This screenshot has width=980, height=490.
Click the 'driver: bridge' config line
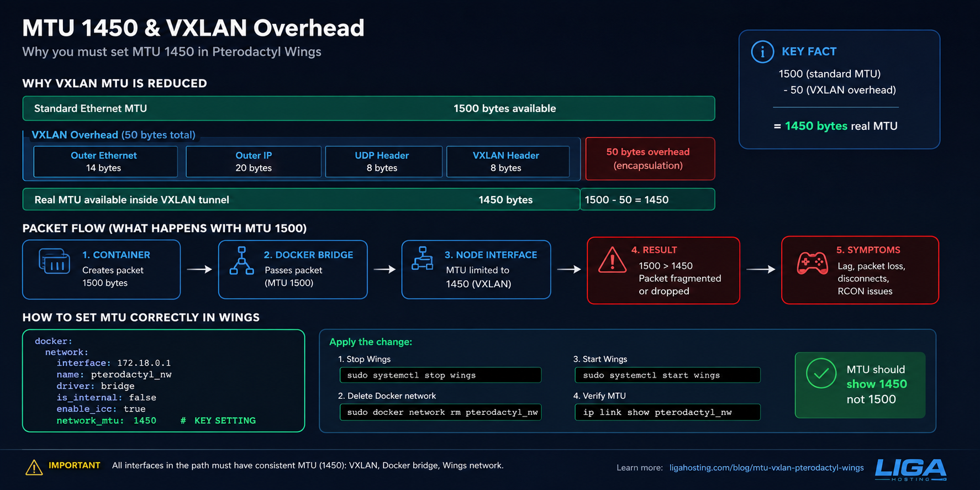tap(96, 386)
